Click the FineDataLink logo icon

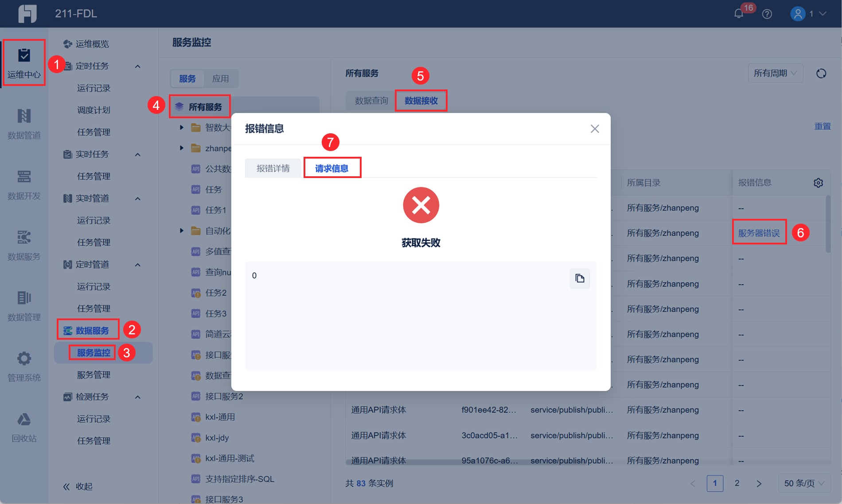pos(27,14)
